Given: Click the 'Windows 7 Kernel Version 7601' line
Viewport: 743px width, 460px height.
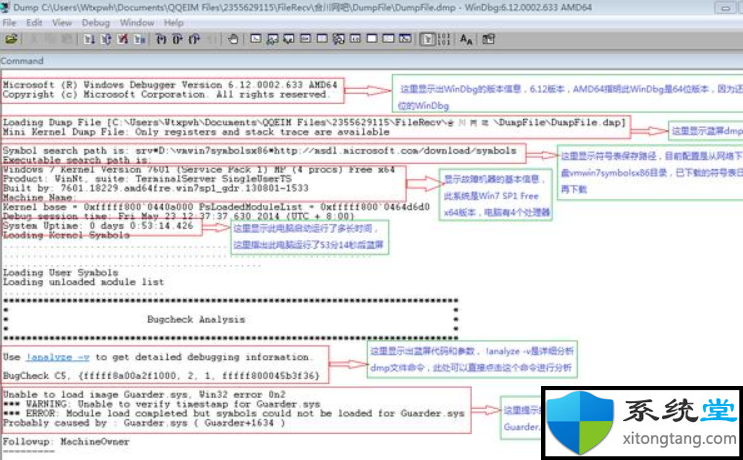Looking at the screenshot, I should click(199, 170).
